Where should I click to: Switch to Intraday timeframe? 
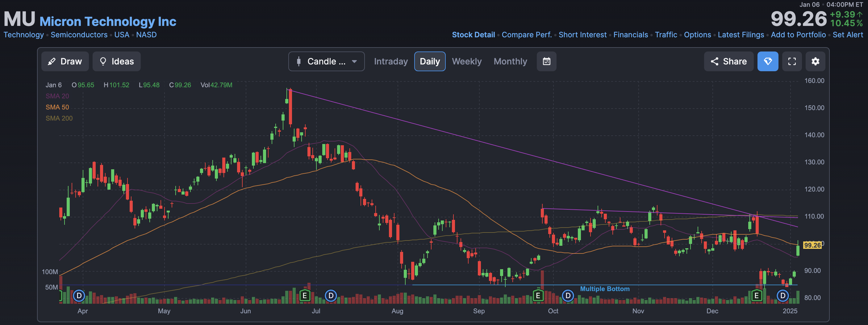[x=391, y=61]
